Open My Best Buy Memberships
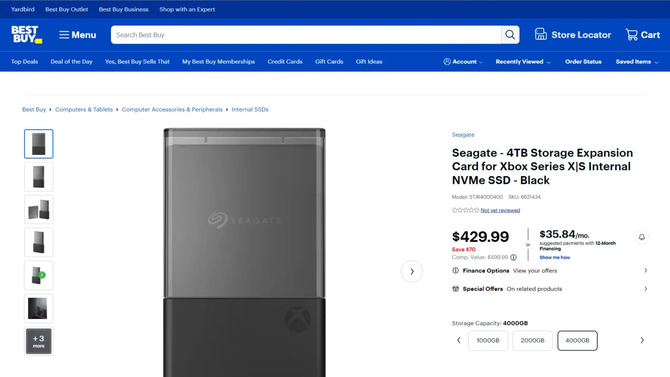The height and width of the screenshot is (377, 670). click(x=218, y=62)
